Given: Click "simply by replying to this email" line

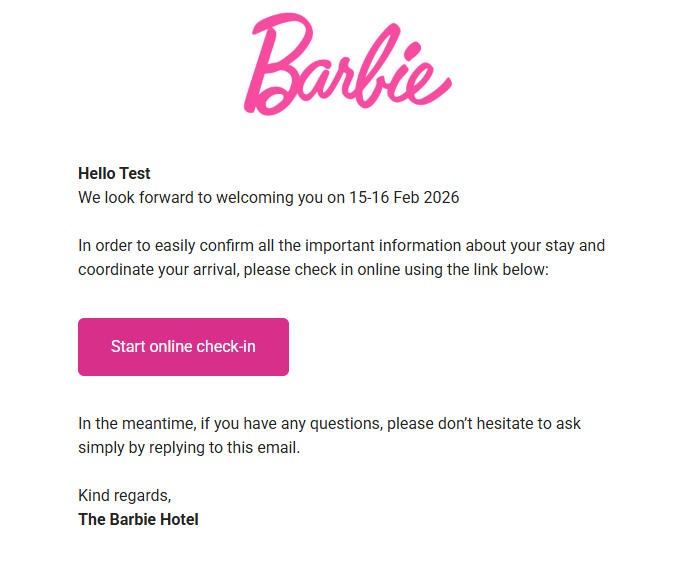Looking at the screenshot, I should (x=189, y=448).
